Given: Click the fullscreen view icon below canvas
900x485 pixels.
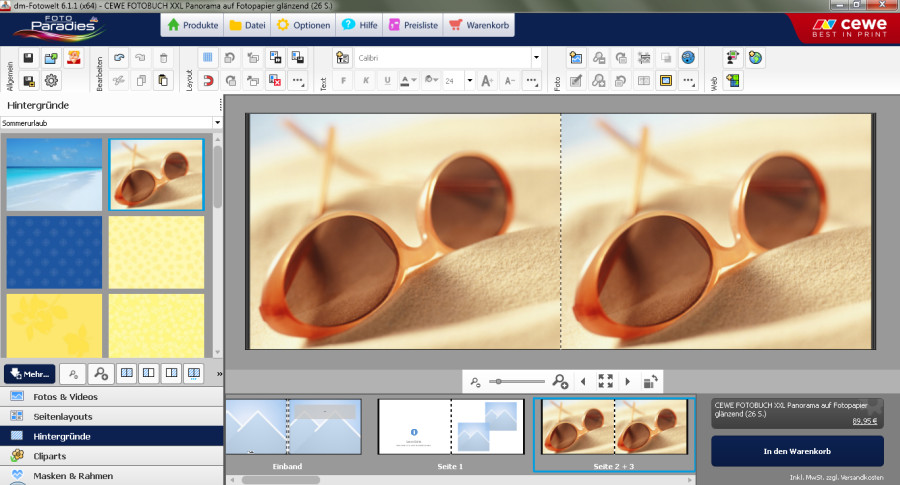Looking at the screenshot, I should (605, 381).
